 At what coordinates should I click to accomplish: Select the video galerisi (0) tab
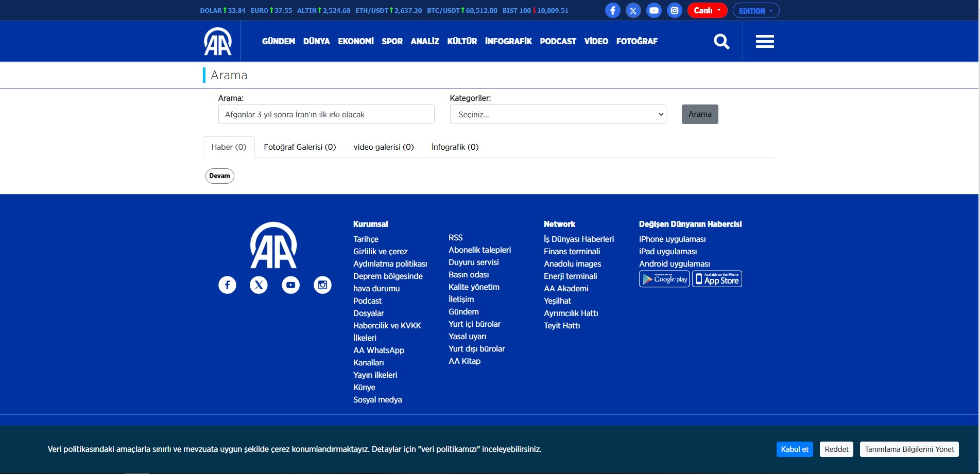384,147
